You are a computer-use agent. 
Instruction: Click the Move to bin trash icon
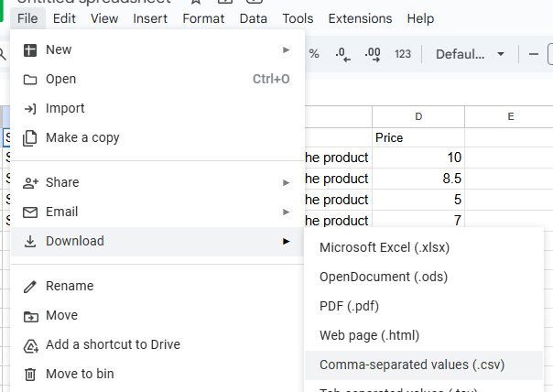coord(30,375)
